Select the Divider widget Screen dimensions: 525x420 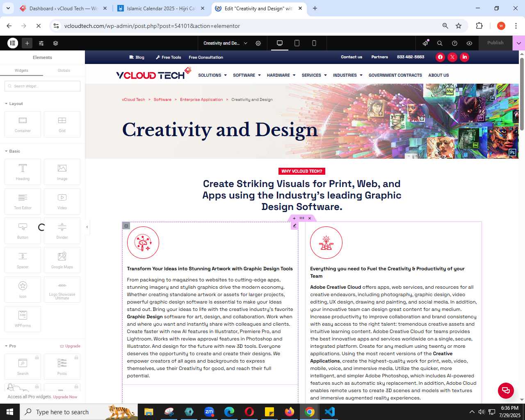coord(62,231)
